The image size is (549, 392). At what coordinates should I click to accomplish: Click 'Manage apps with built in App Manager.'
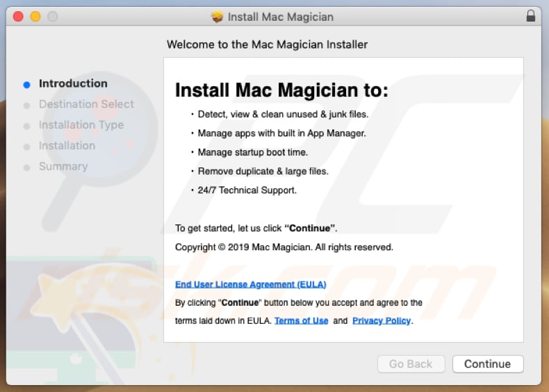pos(282,133)
